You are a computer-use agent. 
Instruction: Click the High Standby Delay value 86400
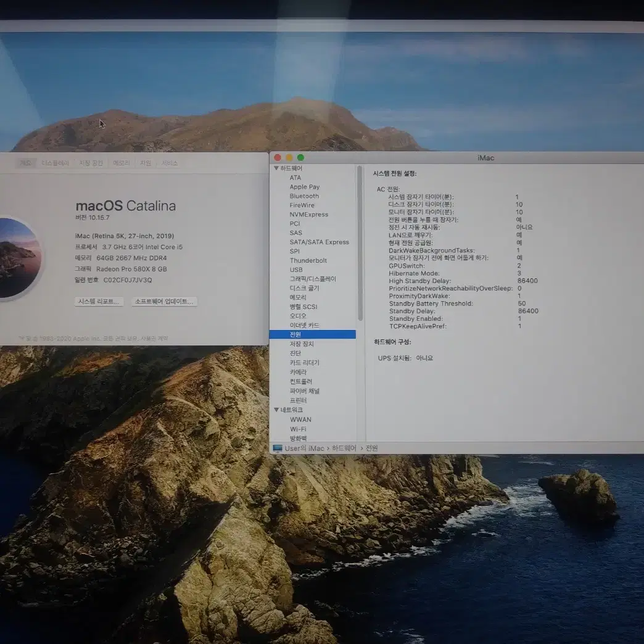click(x=527, y=281)
